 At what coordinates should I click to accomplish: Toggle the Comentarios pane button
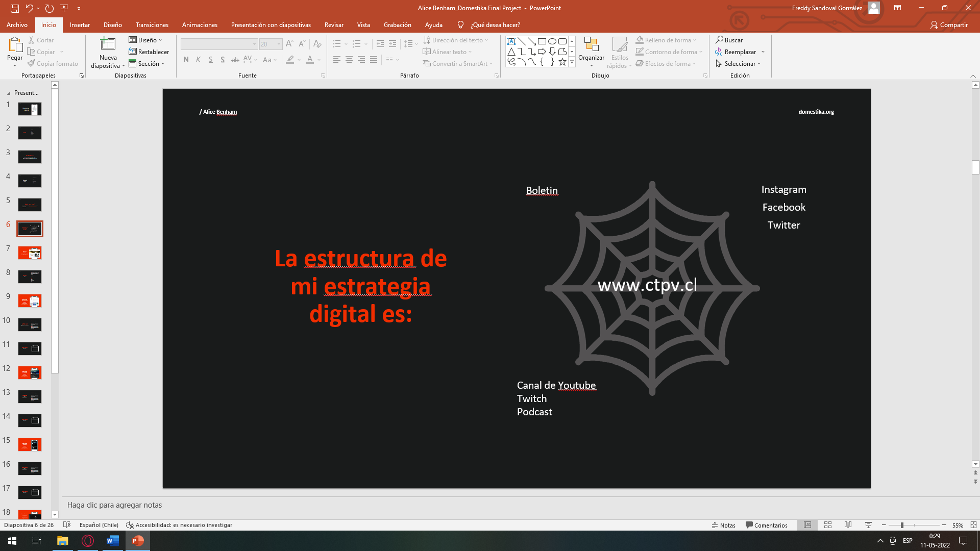[766, 525]
